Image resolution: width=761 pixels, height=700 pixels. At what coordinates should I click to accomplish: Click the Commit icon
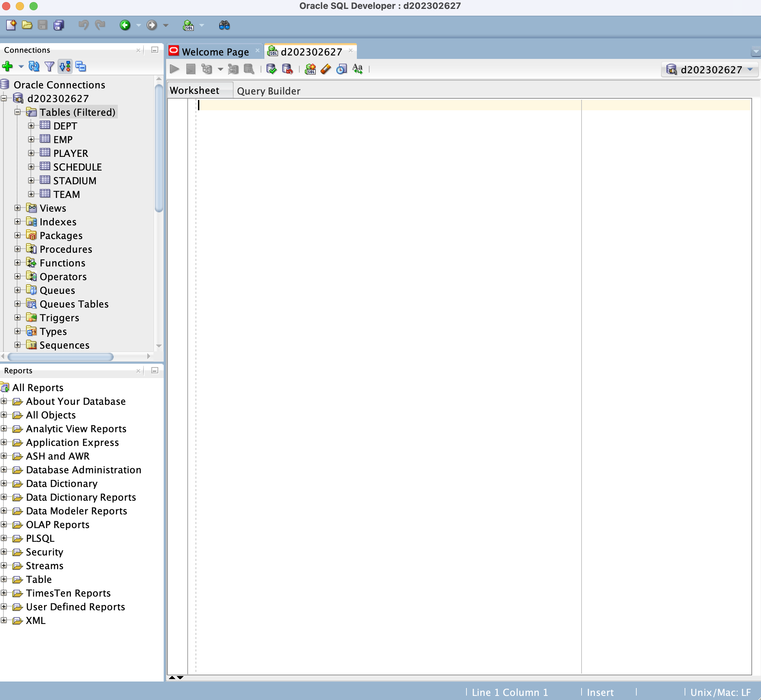coord(271,69)
